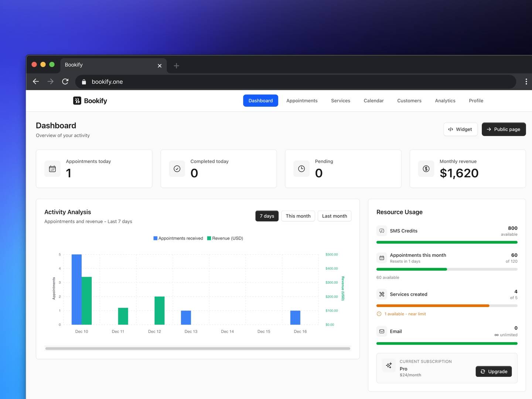Click the clock icon on Pending card

point(301,168)
